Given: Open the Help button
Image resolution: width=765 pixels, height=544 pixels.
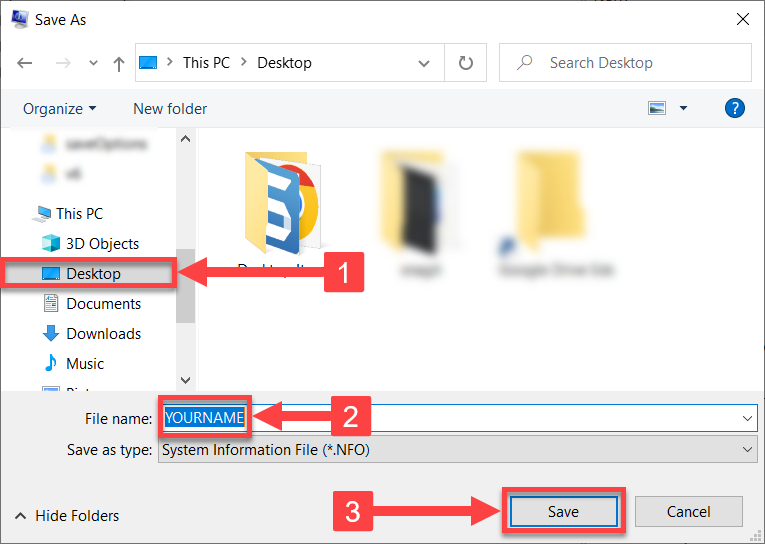Looking at the screenshot, I should pyautogui.click(x=734, y=108).
